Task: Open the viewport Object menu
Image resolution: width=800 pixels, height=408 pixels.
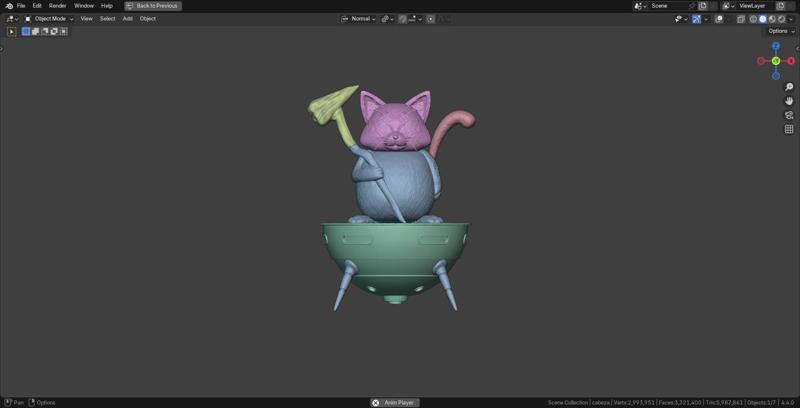Action: (x=148, y=19)
